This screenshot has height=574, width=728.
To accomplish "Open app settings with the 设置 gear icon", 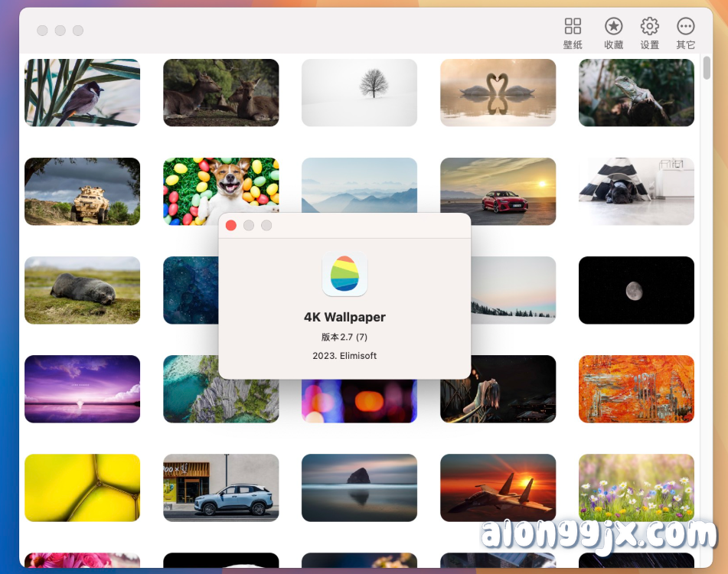I will point(649,31).
